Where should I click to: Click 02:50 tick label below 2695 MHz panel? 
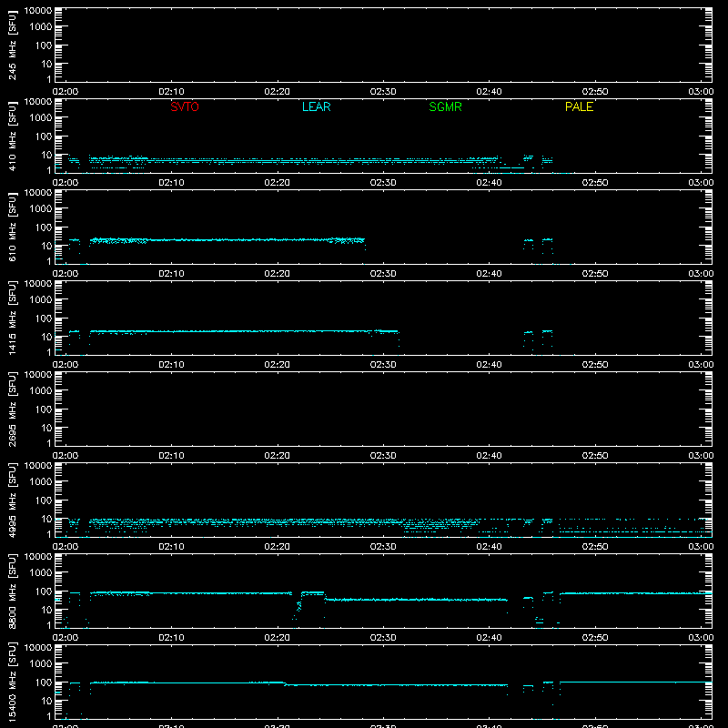point(595,456)
